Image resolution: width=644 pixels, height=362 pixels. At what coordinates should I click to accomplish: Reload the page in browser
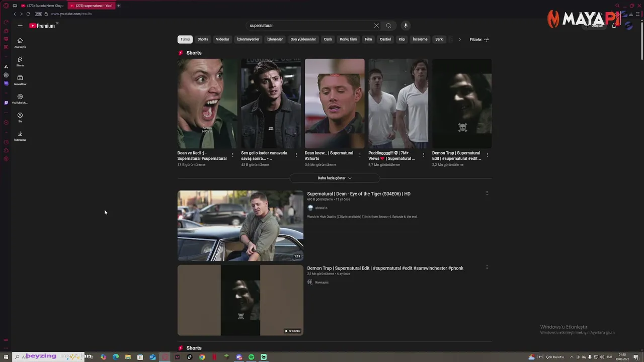[x=28, y=14]
